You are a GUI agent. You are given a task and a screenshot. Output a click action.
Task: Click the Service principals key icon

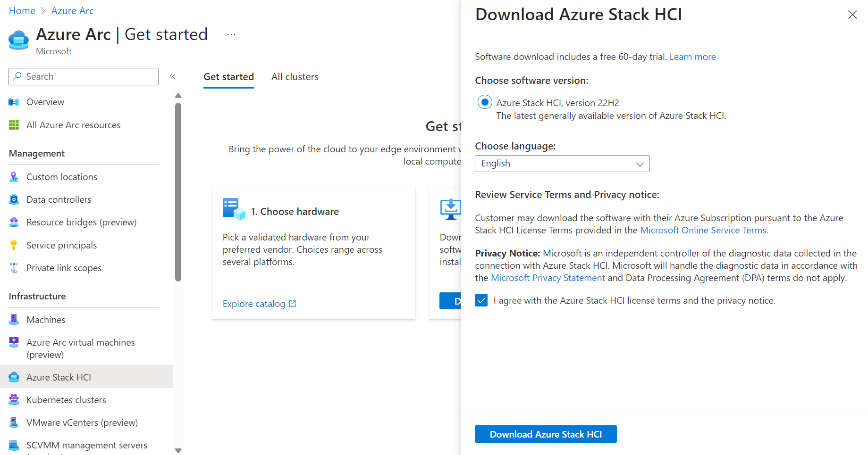click(x=14, y=245)
